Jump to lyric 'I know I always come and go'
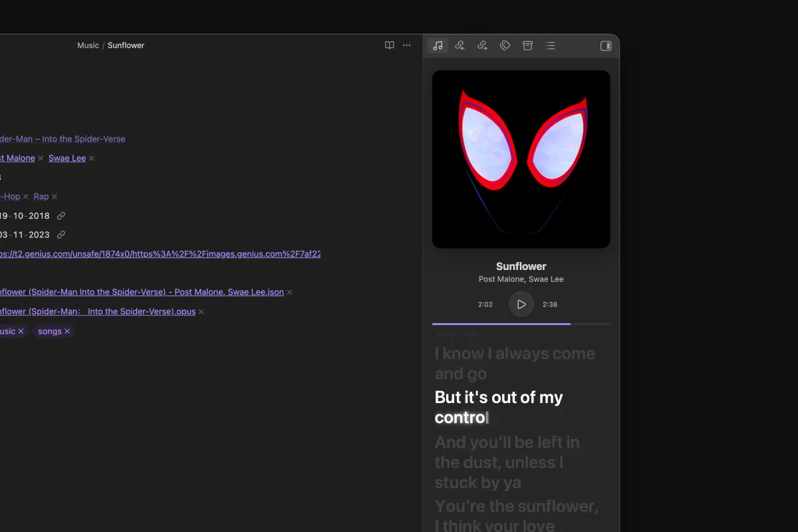 coord(515,363)
